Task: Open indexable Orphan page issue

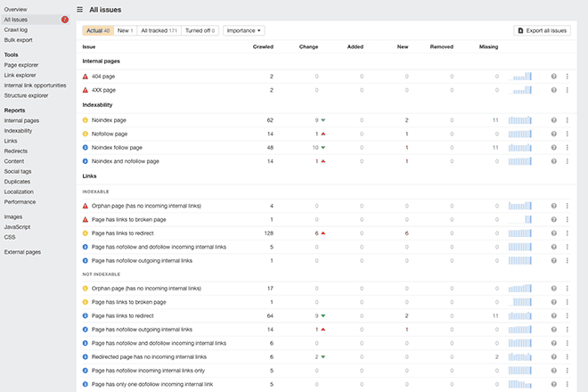Action: [146, 206]
